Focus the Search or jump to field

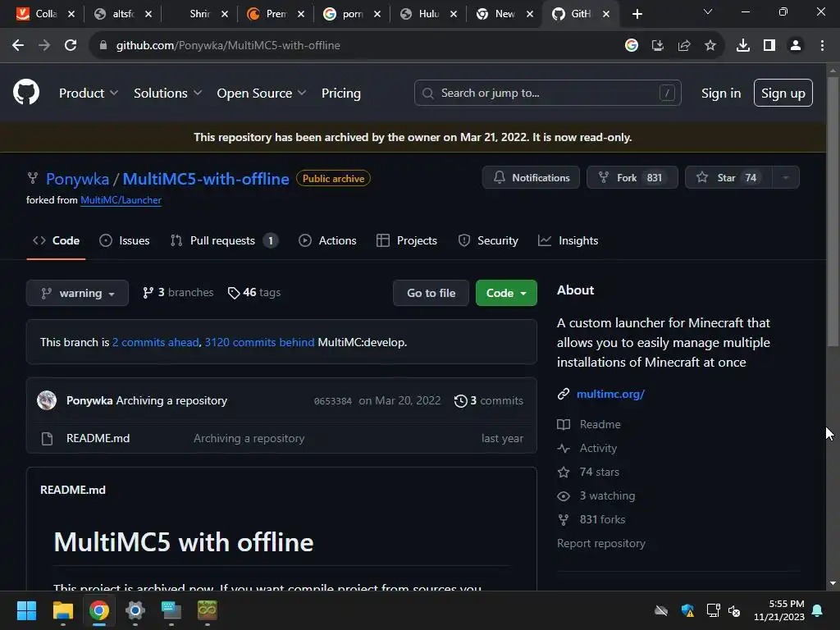tap(547, 94)
